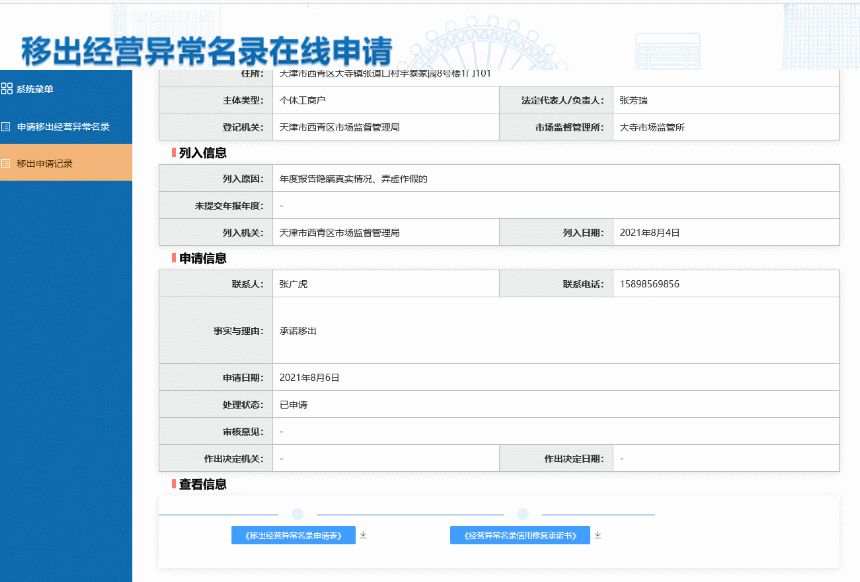Click the contact phone number 15898569856
860x582 pixels.
[649, 284]
